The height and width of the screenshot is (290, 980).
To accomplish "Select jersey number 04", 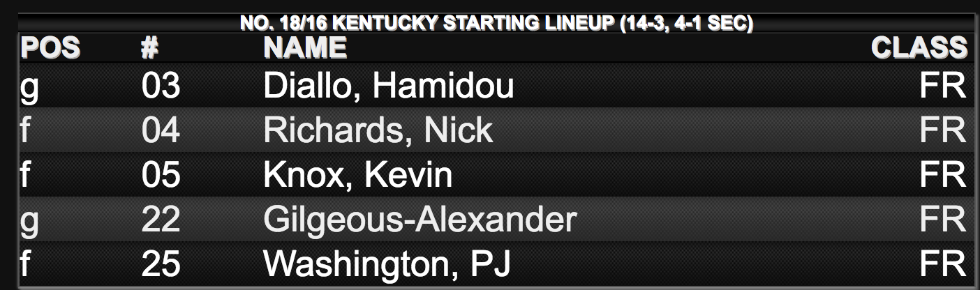I will click(161, 131).
